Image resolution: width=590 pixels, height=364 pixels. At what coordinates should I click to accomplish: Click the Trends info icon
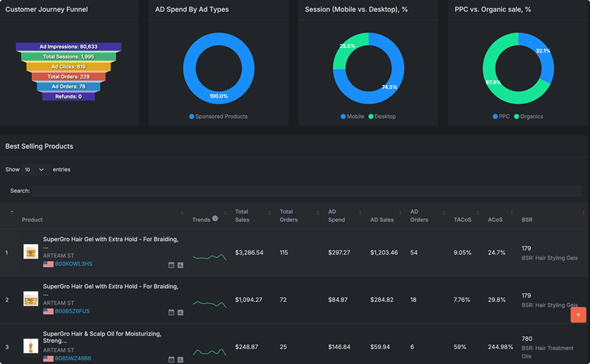coord(215,218)
